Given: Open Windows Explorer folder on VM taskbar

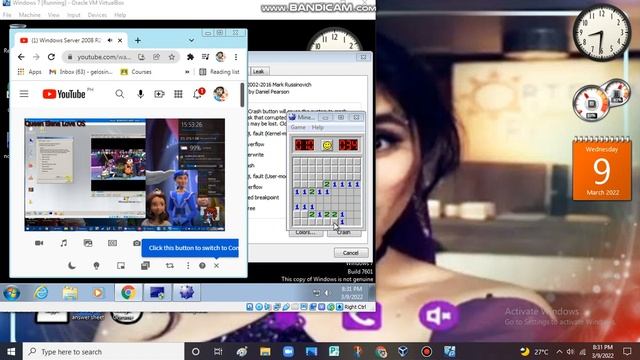Looking at the screenshot, I should (x=70, y=293).
